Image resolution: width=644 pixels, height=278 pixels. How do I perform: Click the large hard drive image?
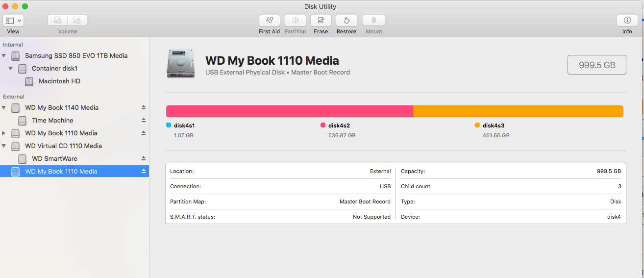pos(181,63)
